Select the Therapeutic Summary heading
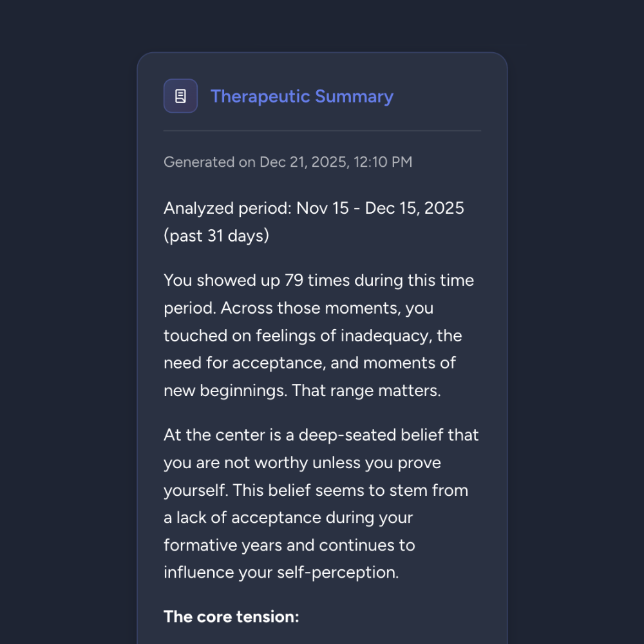This screenshot has height=644, width=644. click(x=302, y=97)
